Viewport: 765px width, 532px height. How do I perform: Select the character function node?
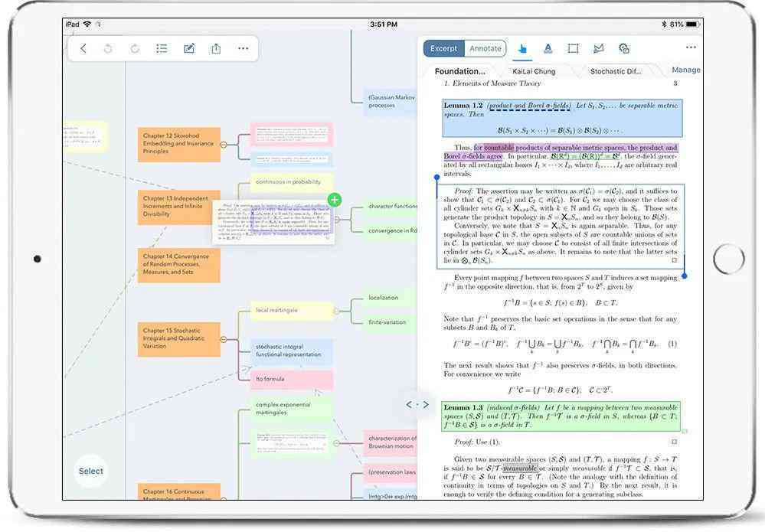(x=390, y=206)
